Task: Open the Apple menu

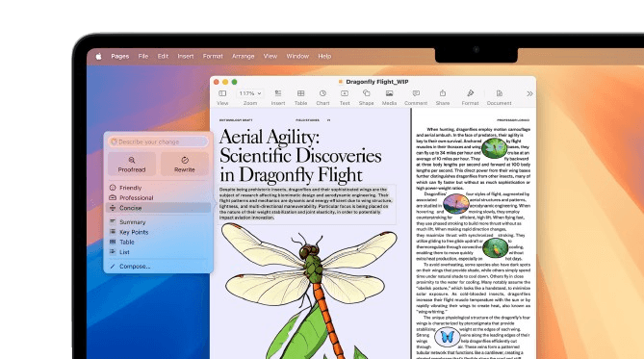Action: (98, 56)
